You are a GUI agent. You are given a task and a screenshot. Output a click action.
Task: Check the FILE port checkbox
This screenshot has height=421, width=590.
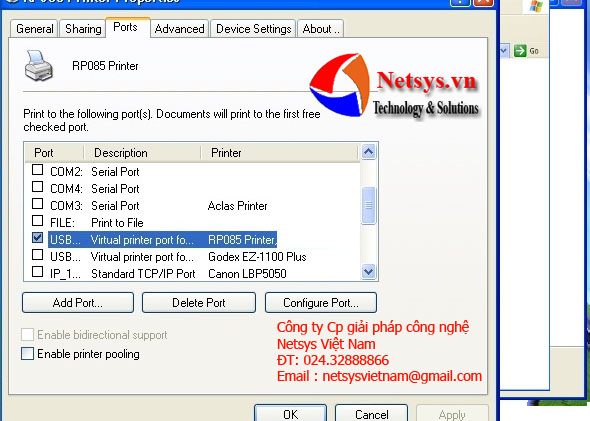pyautogui.click(x=37, y=220)
